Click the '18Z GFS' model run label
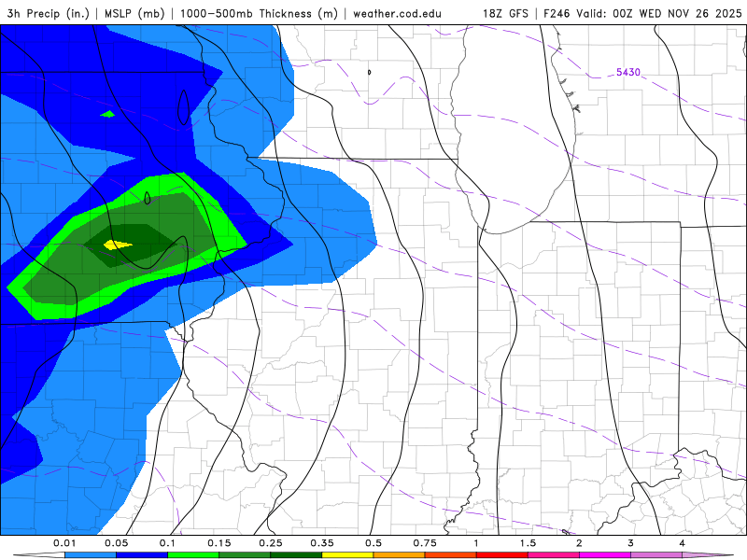Viewport: 747px width, 560px height. click(505, 13)
